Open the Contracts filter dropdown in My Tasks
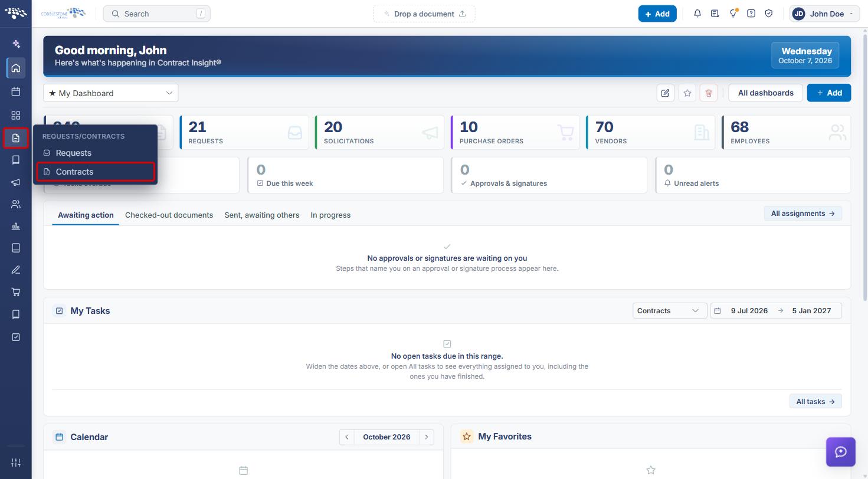Image resolution: width=868 pixels, height=479 pixels. point(670,311)
